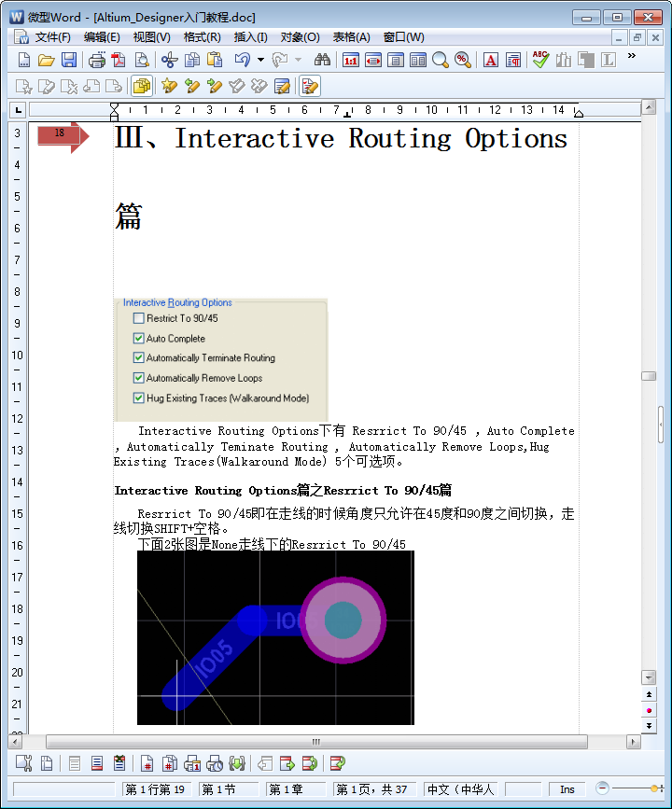Go to next page with the double down arrow
The height and width of the screenshot is (809, 672).
point(649,725)
